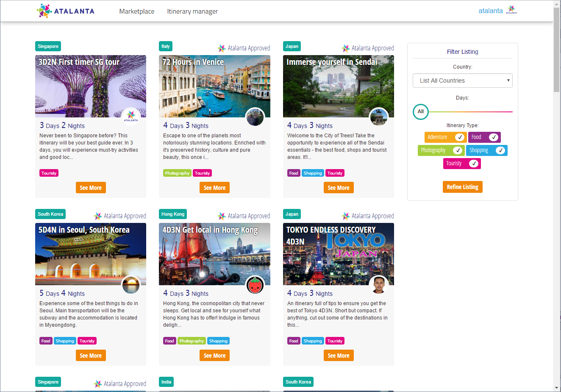Click Touristy tag on Seoul card
This screenshot has height=392, width=561.
(87, 341)
